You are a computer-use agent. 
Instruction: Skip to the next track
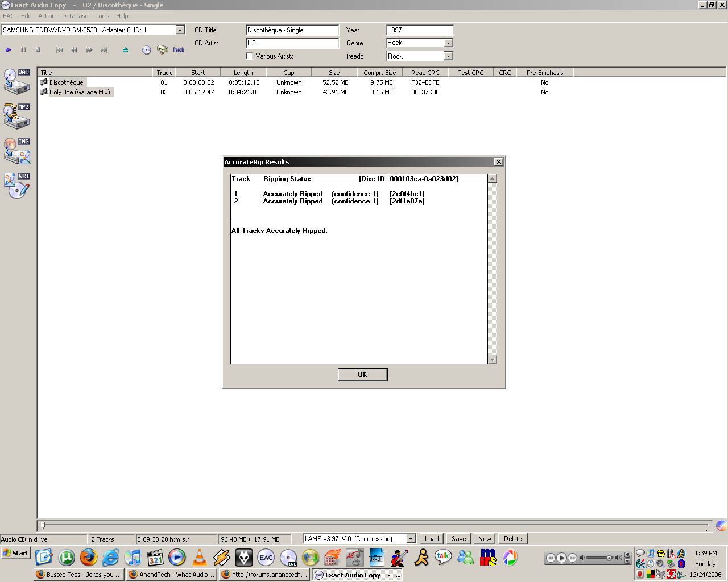[x=104, y=50]
